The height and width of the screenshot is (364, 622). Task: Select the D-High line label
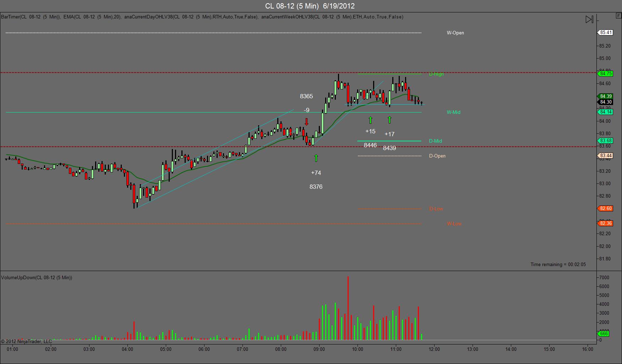[436, 74]
